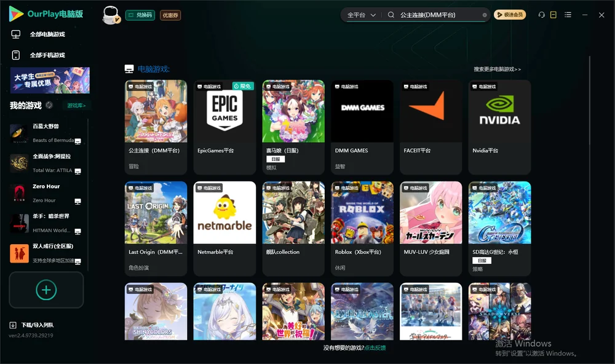Clear the search box text
The height and width of the screenshot is (364, 615).
485,15
